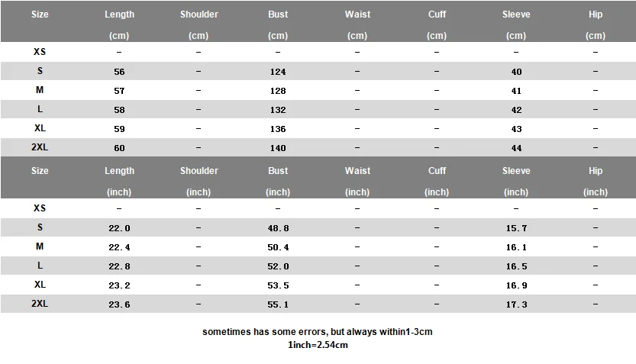Click the S bust value 48.8
The width and height of the screenshot is (636, 364).
tap(278, 228)
